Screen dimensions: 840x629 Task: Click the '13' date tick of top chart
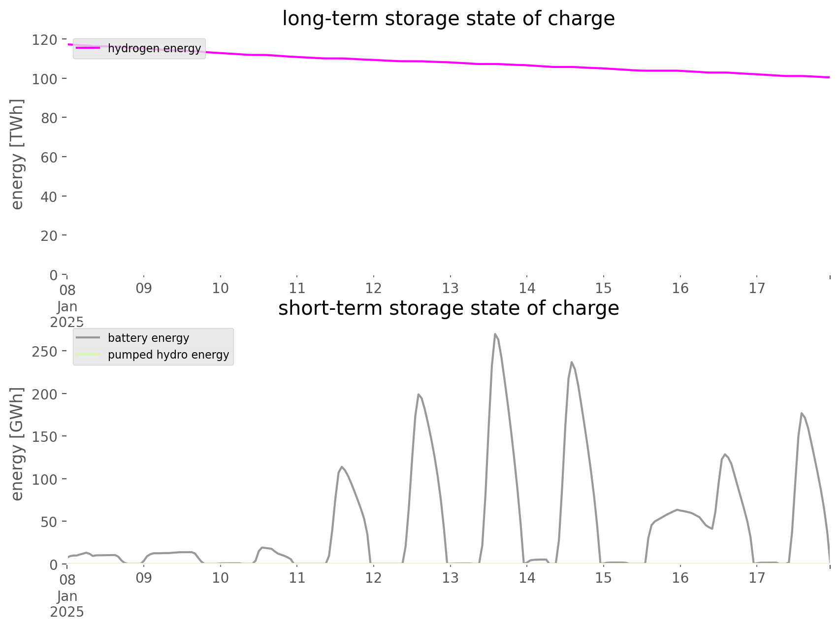450,288
